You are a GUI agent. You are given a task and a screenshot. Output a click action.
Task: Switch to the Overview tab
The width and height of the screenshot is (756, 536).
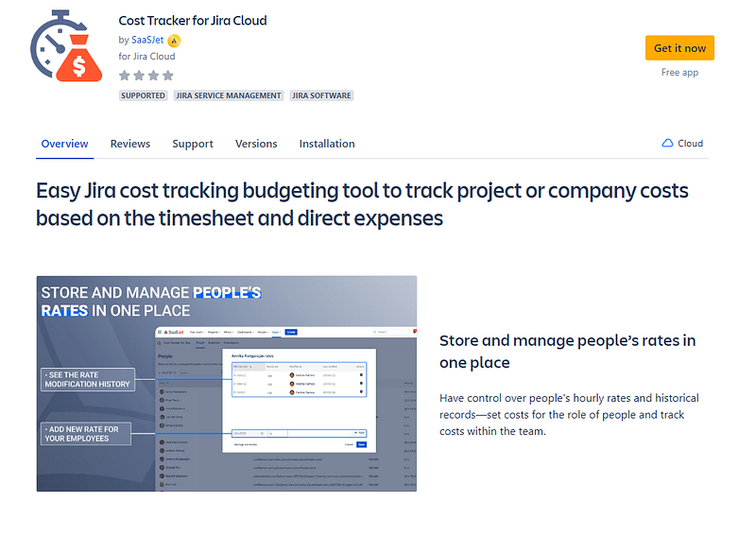pos(64,144)
